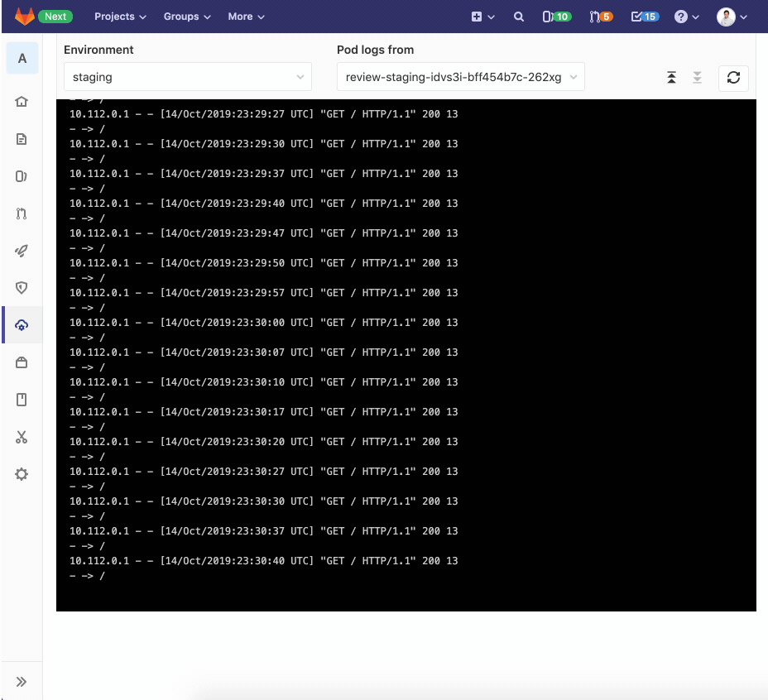Open the Groups menu
This screenshot has width=768, height=700.
186,17
